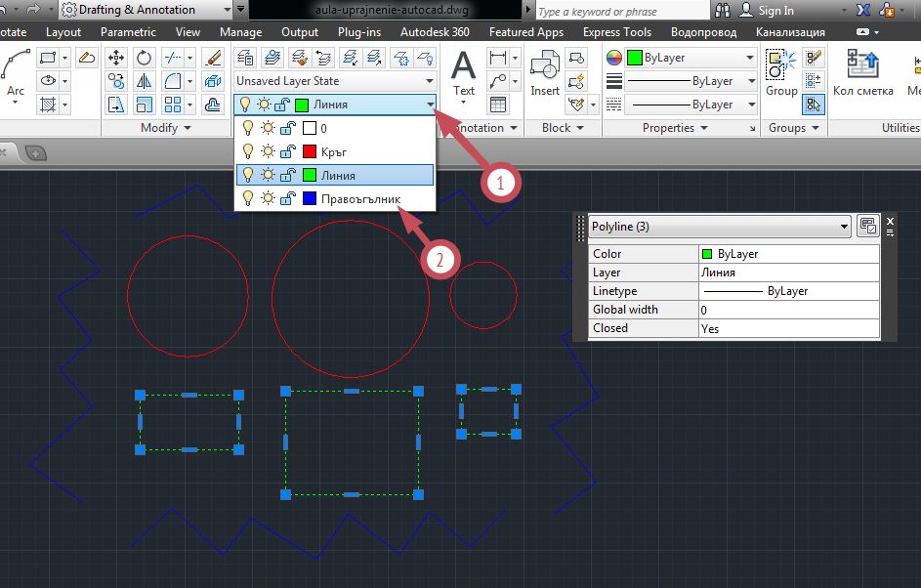Image resolution: width=921 pixels, height=588 pixels.
Task: Expand the Modify panel
Action: [x=166, y=128]
